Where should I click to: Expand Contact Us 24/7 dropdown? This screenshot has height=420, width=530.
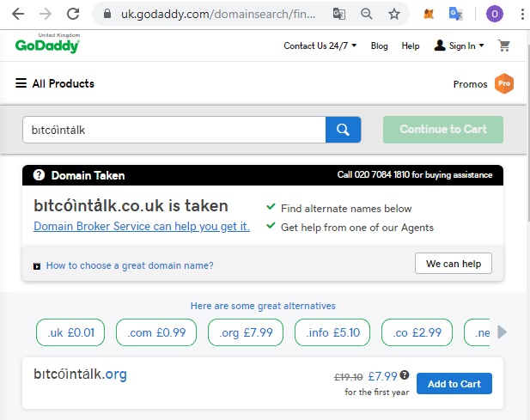tap(320, 46)
